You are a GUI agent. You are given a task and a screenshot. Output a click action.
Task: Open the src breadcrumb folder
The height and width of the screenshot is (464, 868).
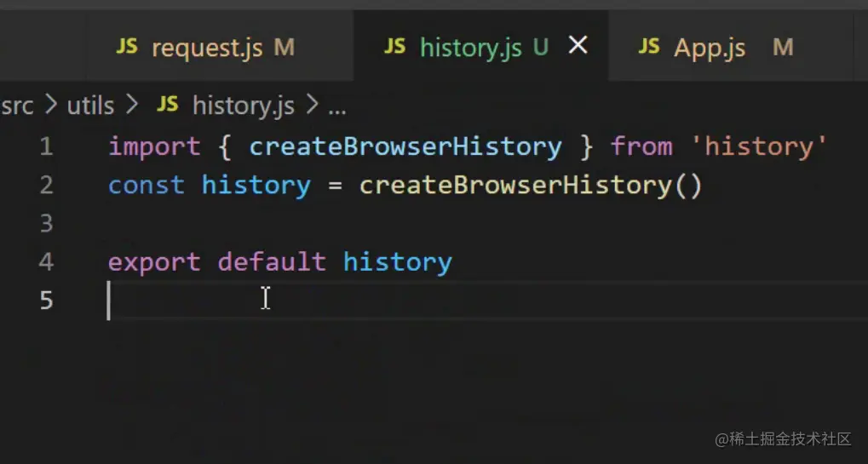pos(18,105)
